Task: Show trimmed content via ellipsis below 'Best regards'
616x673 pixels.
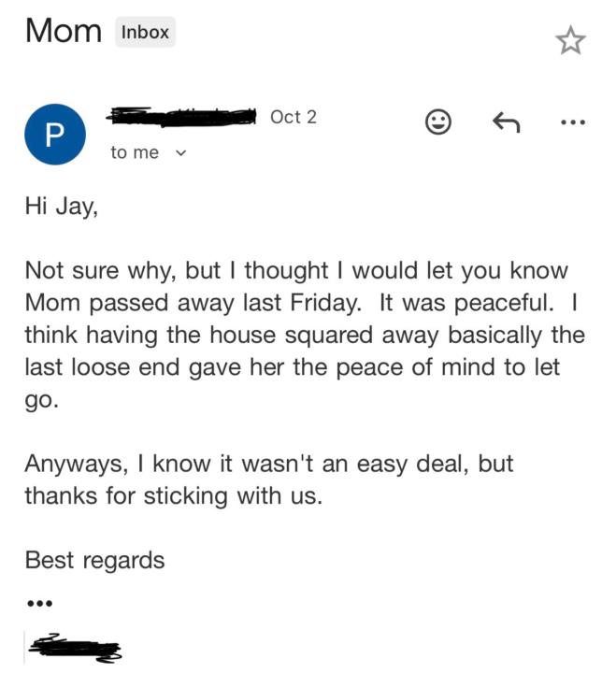Action: coord(39,604)
